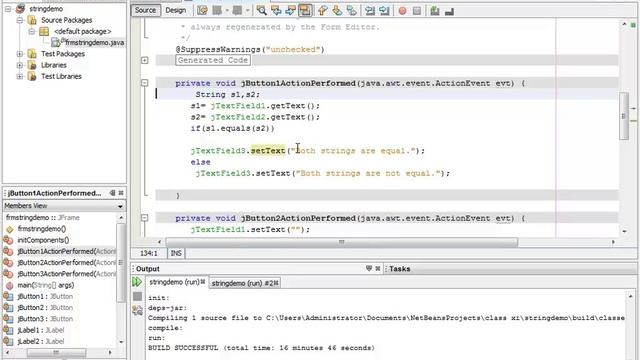Open the Tasks window tab
The height and width of the screenshot is (360, 640).
click(x=400, y=269)
